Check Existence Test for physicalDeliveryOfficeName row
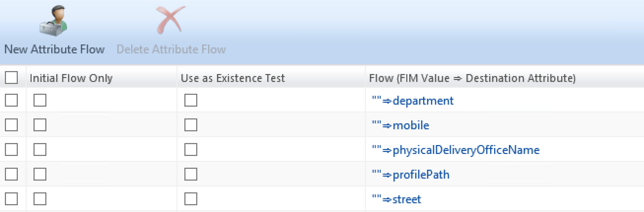 tap(191, 150)
